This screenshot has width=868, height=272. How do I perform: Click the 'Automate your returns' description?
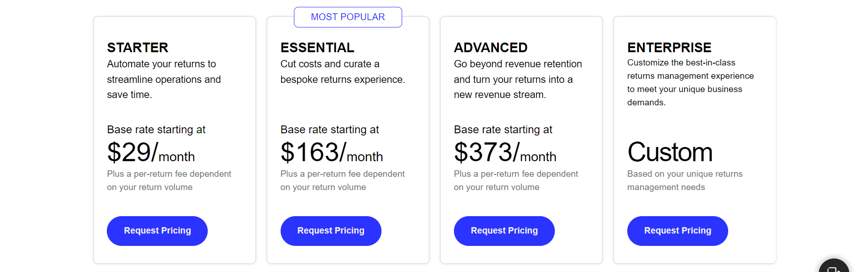[x=164, y=79]
